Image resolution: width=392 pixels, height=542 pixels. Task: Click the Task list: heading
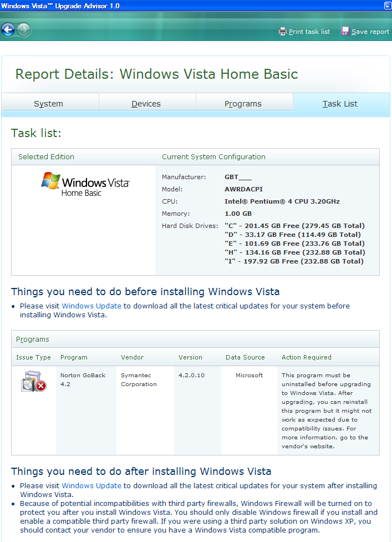36,133
